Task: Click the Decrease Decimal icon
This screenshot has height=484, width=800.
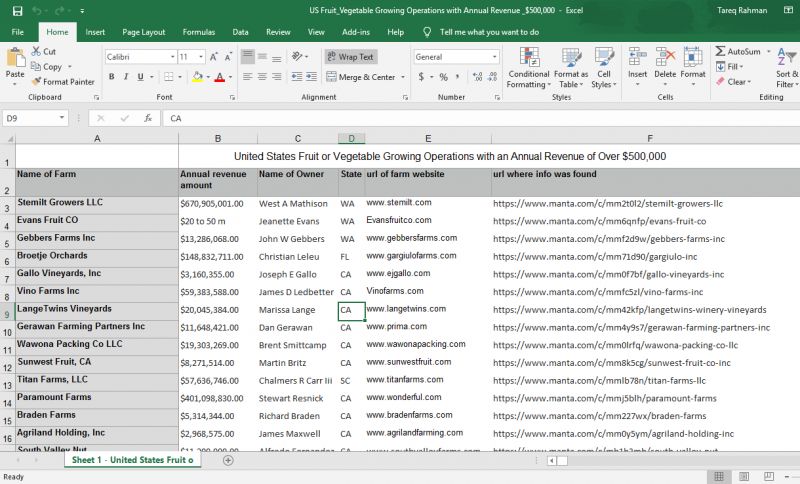Action: pyautogui.click(x=492, y=77)
